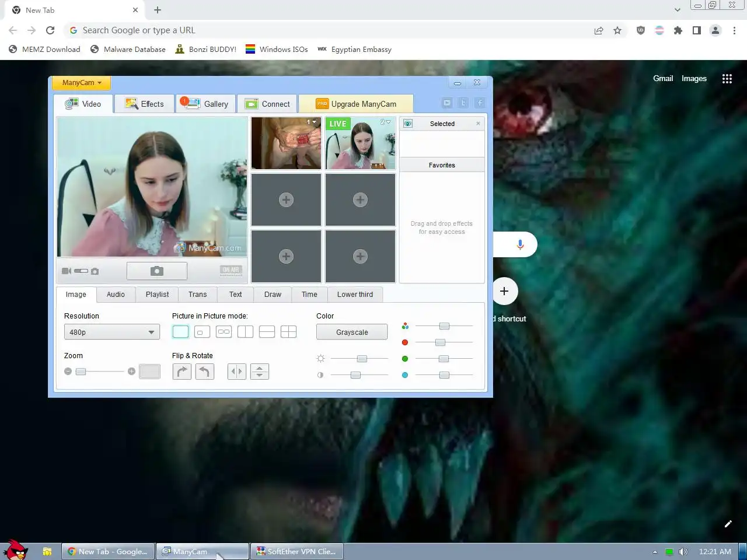Toggle the On Air indicator

coord(231,269)
